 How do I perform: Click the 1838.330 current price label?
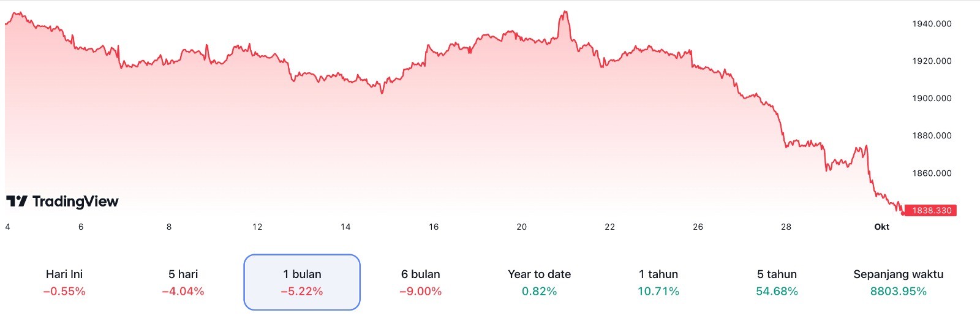tap(930, 211)
